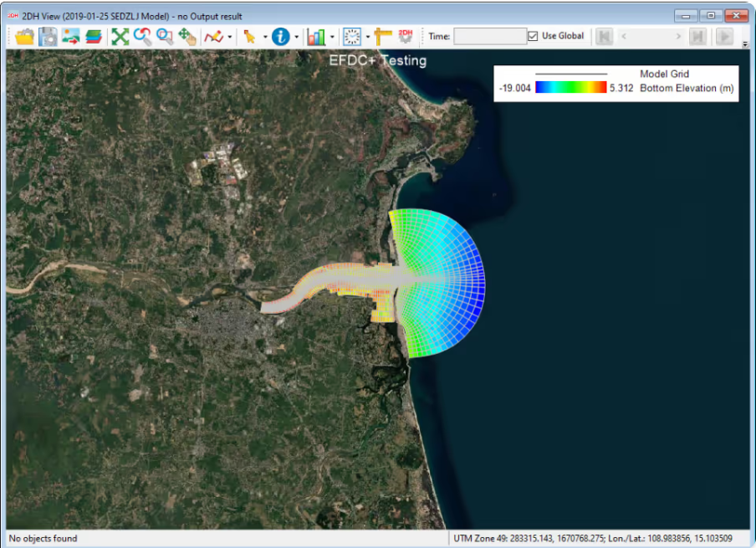
Task: Click the Time input field
Action: coord(489,37)
